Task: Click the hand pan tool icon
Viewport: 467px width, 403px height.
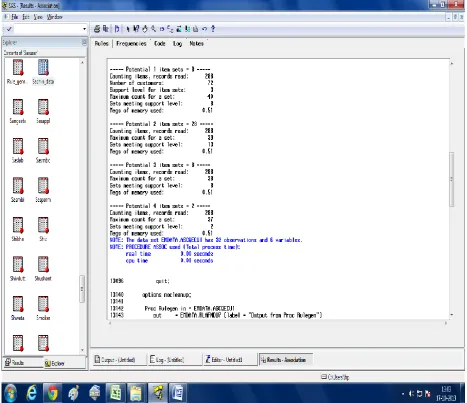Action: point(145,29)
